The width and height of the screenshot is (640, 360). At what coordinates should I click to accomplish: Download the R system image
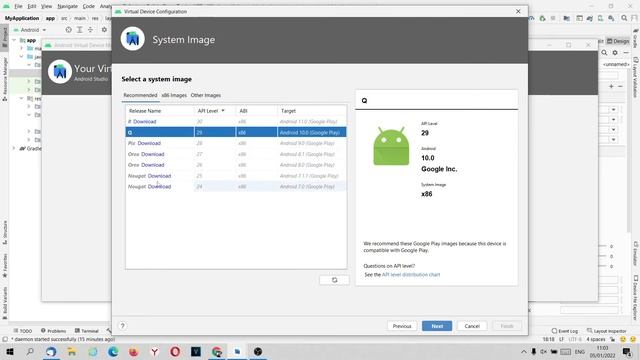tap(144, 122)
